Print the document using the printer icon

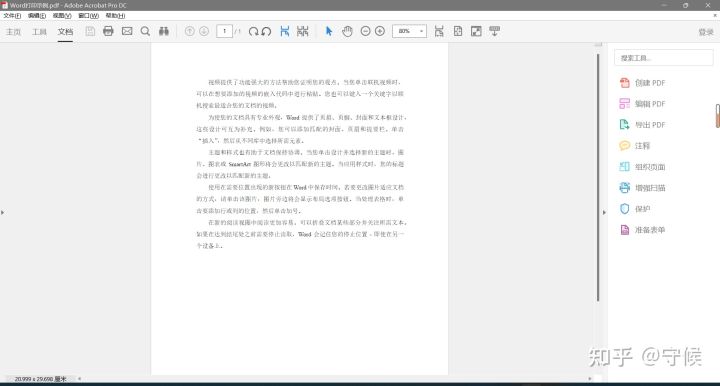[108, 31]
